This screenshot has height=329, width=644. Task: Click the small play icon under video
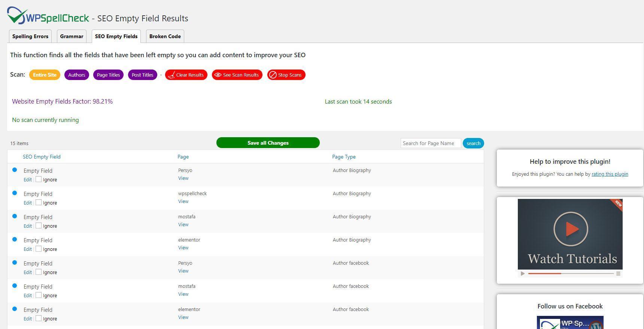[523, 274]
